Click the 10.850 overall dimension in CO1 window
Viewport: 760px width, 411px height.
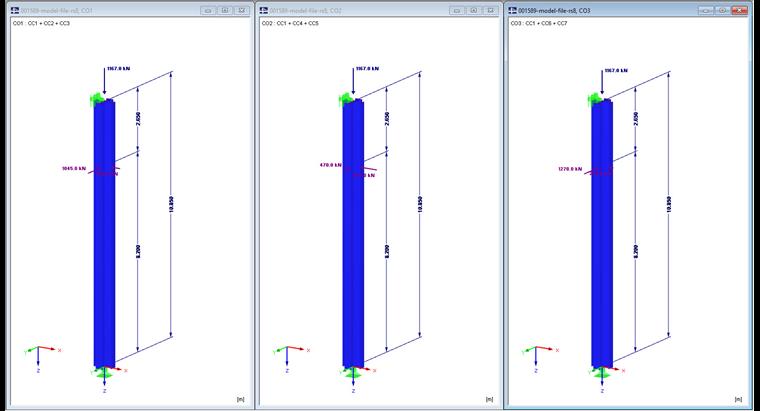tap(171, 204)
